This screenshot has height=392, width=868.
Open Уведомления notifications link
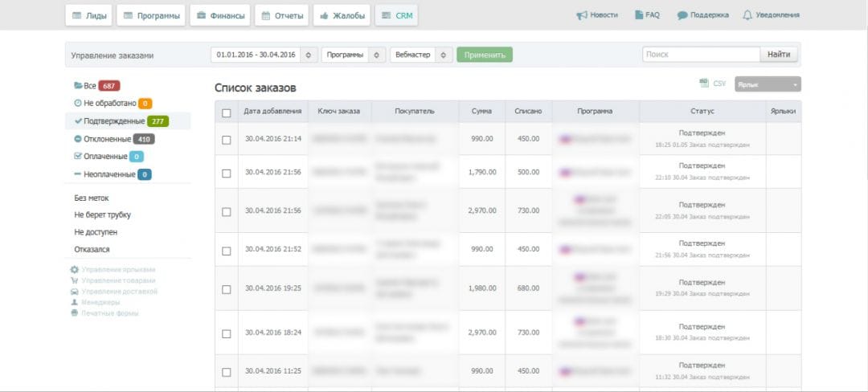point(771,15)
